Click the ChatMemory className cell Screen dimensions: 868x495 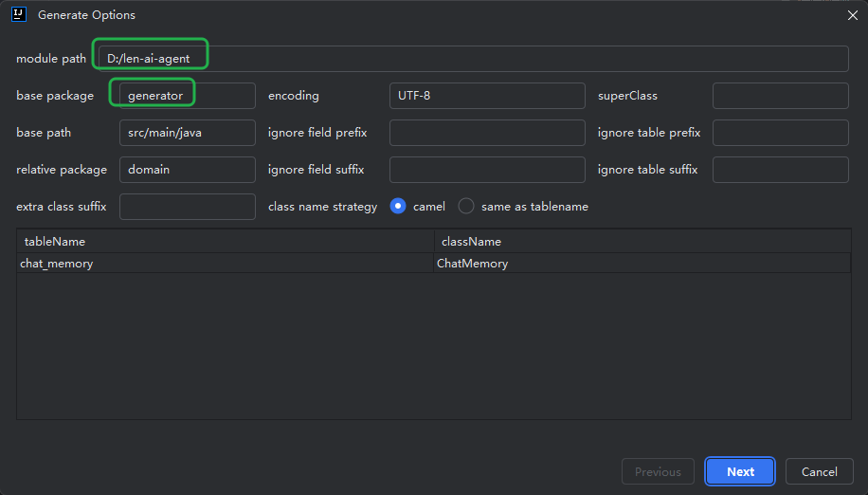pyautogui.click(x=642, y=264)
